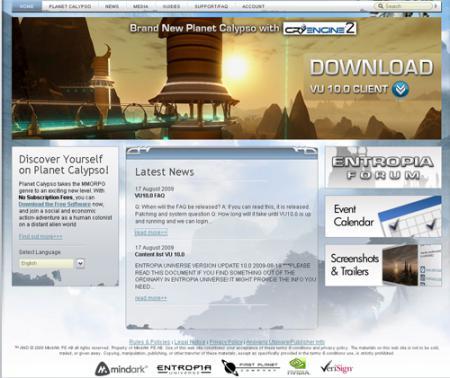This screenshot has height=378, width=450.
Task: Follow the Download the Free Software link
Action: (x=55, y=204)
